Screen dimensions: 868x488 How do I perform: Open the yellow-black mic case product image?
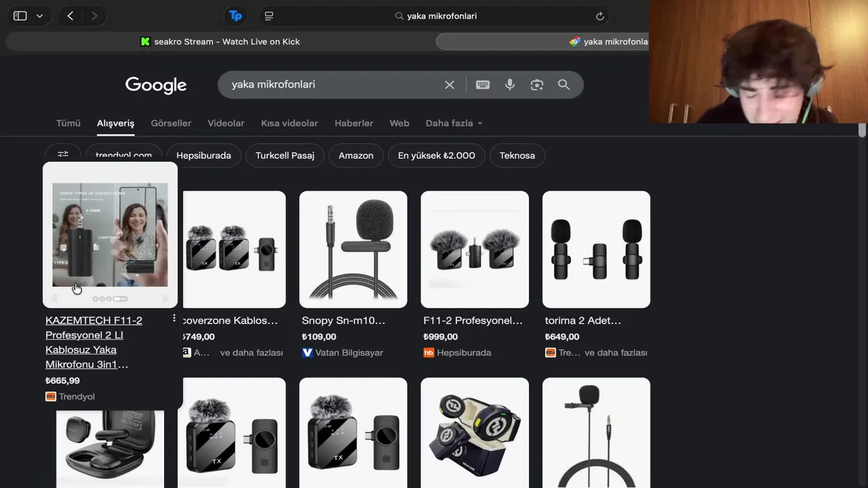pyautogui.click(x=475, y=432)
